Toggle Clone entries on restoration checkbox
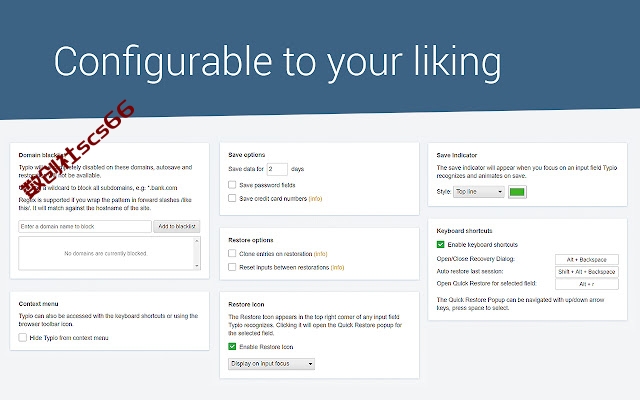 click(232, 253)
